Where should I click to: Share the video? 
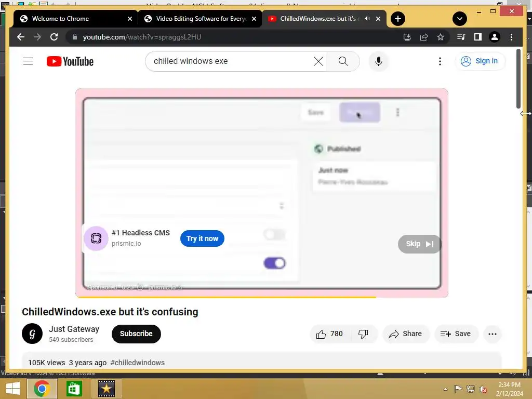(405, 334)
